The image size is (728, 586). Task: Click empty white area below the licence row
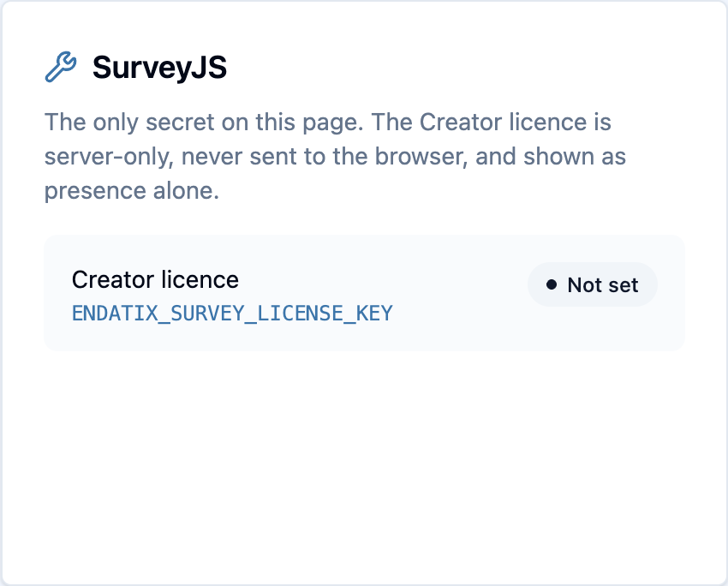click(x=365, y=464)
